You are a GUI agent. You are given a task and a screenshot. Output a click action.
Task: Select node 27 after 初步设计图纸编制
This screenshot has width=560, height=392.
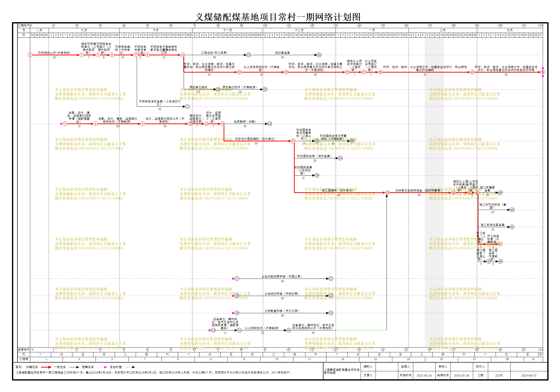point(293,141)
